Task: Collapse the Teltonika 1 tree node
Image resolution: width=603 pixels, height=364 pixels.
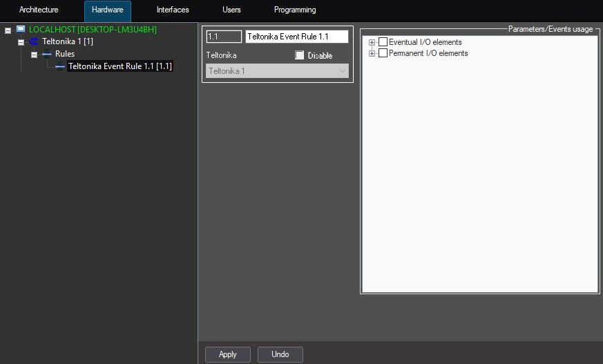Action: pyautogui.click(x=21, y=42)
